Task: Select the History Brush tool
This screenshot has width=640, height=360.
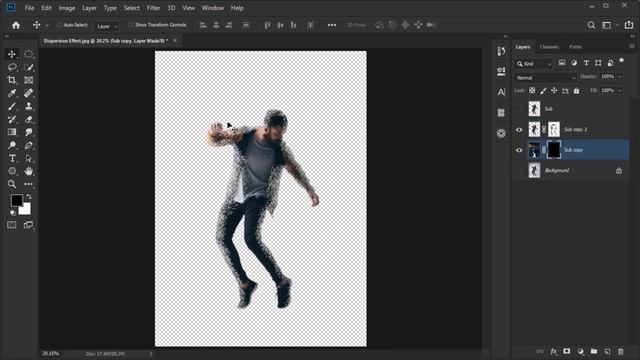Action: pos(12,119)
